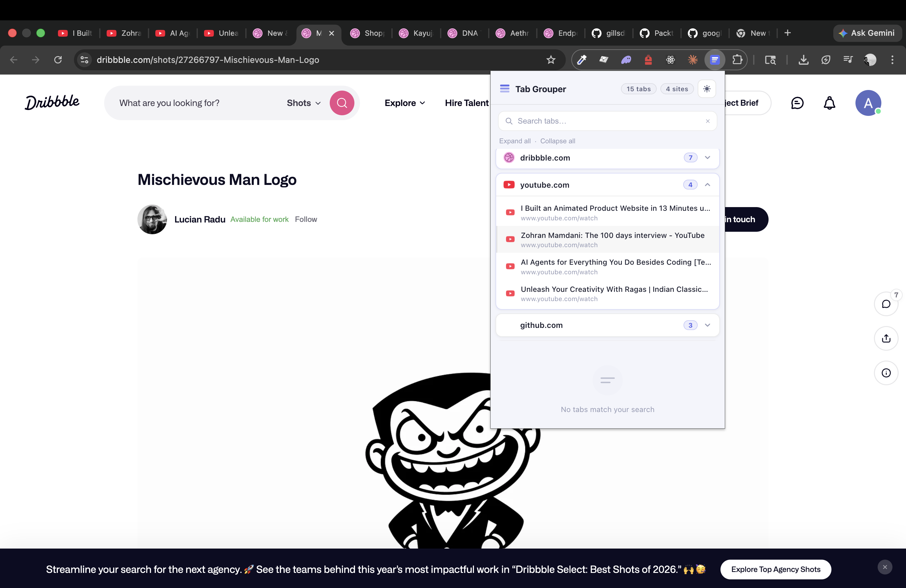Toggle the bookmark star in the address bar
Viewport: 906px width, 588px height.
coord(551,60)
